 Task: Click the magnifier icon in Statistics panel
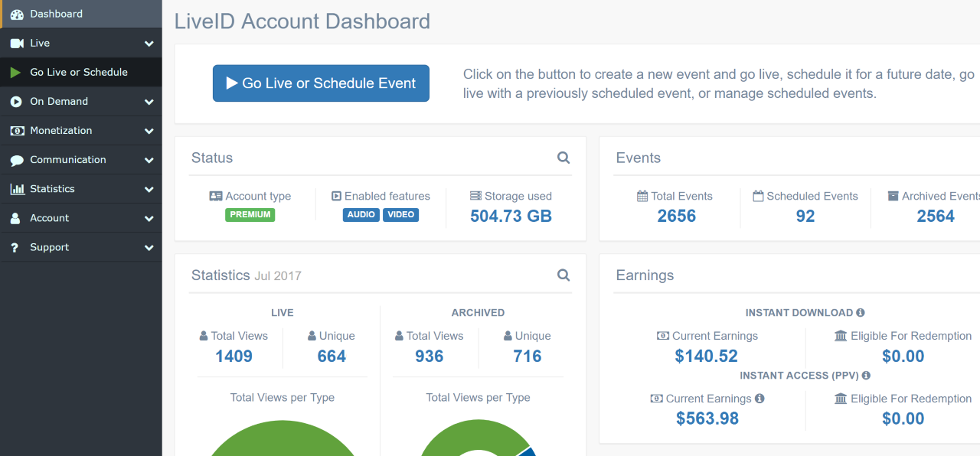(563, 275)
